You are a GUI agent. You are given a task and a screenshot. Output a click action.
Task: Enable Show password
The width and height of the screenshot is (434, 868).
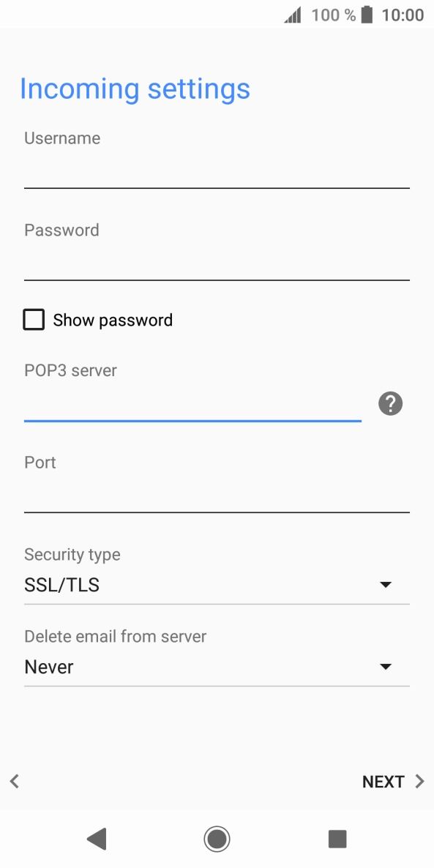pyautogui.click(x=34, y=319)
